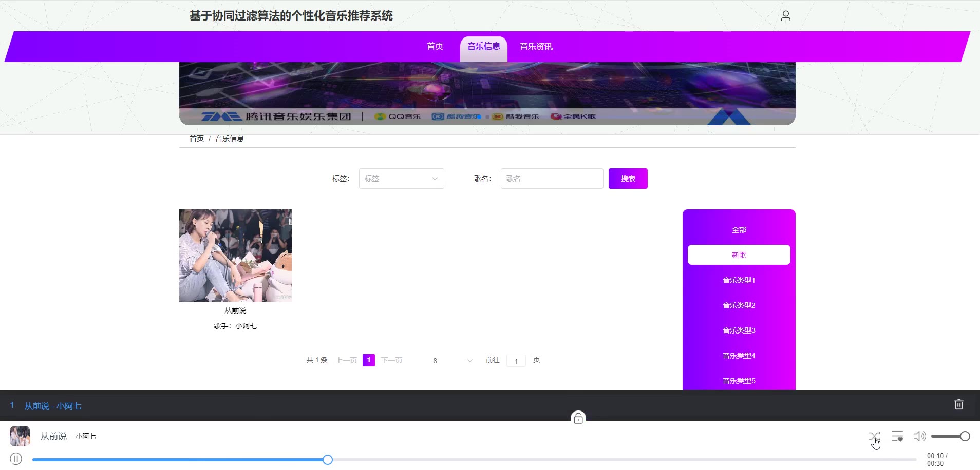Click 音乐信息 in the breadcrumb
Screen dimensions: 980x470
click(x=230, y=139)
